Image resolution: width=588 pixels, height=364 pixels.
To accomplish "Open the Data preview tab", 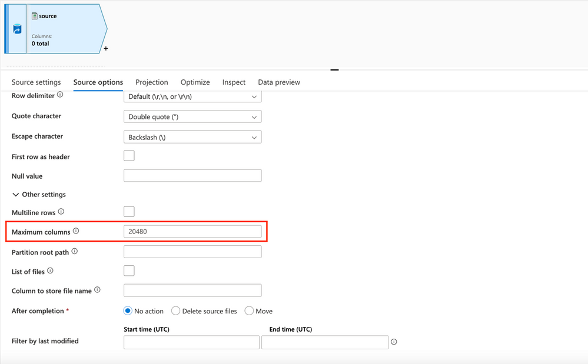I will (x=279, y=82).
